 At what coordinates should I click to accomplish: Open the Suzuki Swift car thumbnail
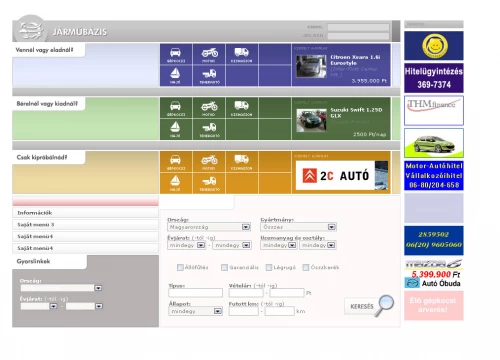[x=311, y=120]
